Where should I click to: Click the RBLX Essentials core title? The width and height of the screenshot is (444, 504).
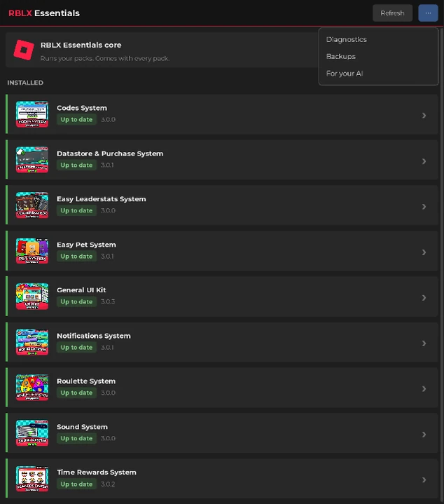coord(81,45)
